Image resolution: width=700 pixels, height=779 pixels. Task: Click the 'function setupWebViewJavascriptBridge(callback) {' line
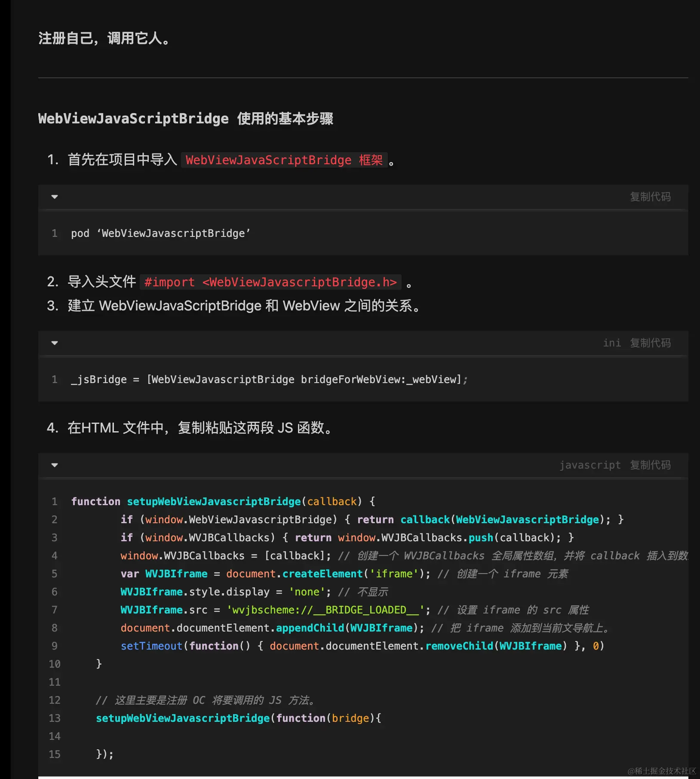pos(223,502)
